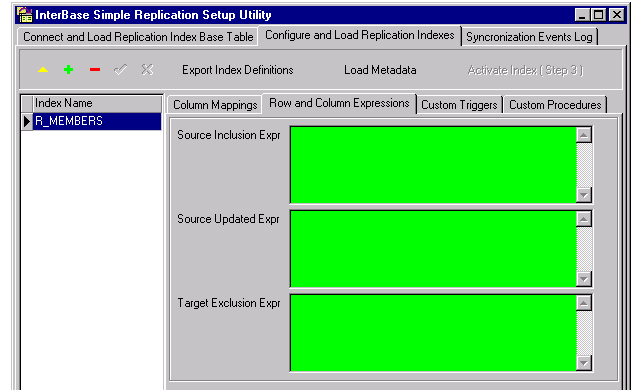Click up arrow of Target Exclusion Expr scrollbar
632x390 pixels.
pyautogui.click(x=584, y=303)
